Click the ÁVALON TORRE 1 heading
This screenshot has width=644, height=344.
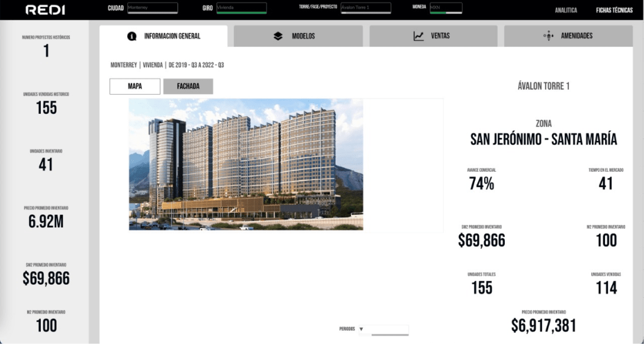tap(544, 86)
